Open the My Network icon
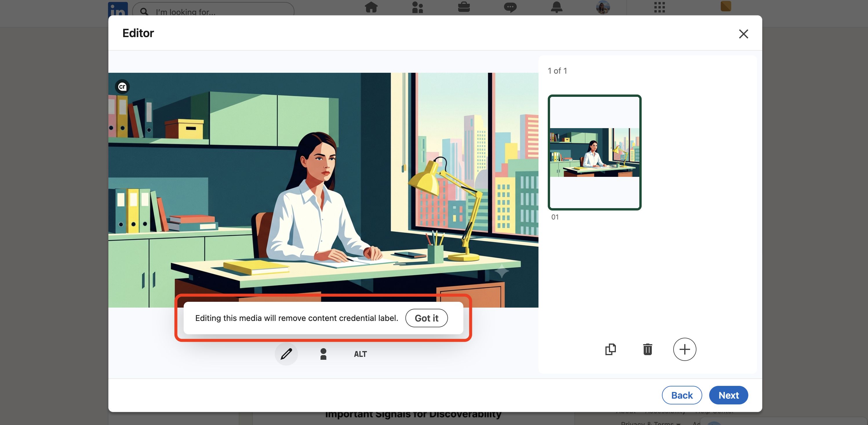This screenshot has width=868, height=425. click(x=418, y=7)
